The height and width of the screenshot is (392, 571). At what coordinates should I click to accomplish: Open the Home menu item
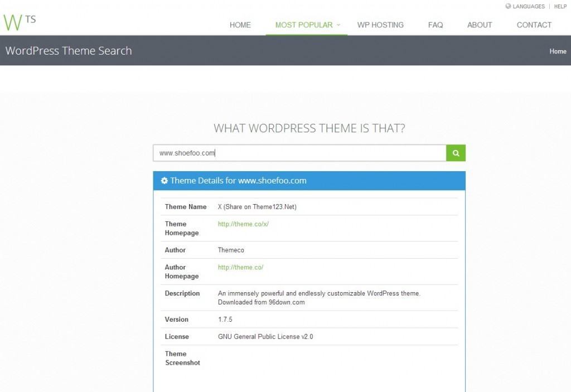click(x=240, y=25)
